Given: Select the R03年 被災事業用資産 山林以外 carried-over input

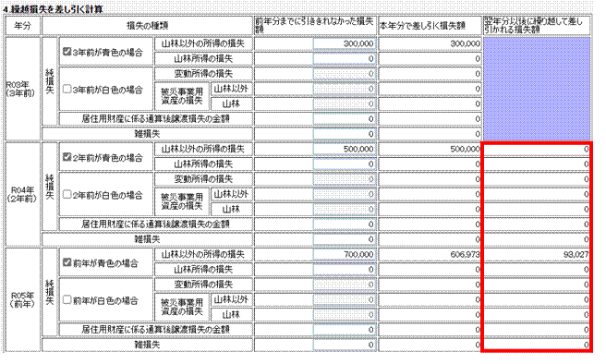Looking at the screenshot, I should coord(345,89).
